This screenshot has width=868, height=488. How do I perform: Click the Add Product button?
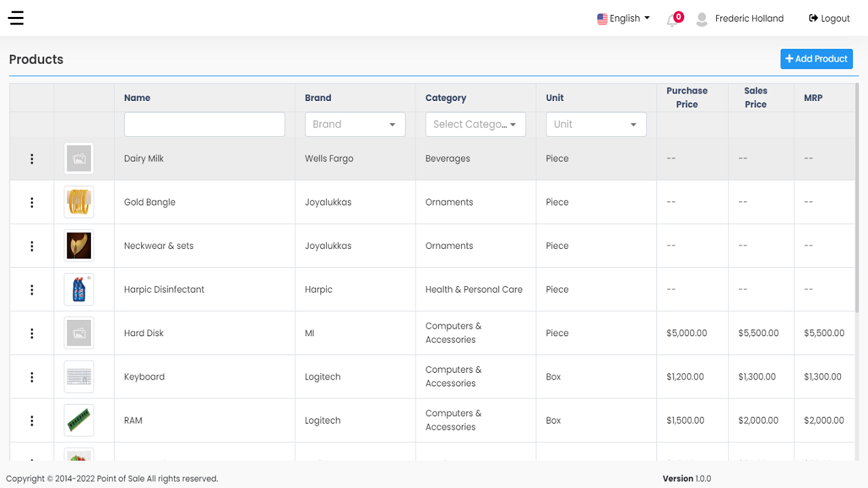tap(816, 59)
